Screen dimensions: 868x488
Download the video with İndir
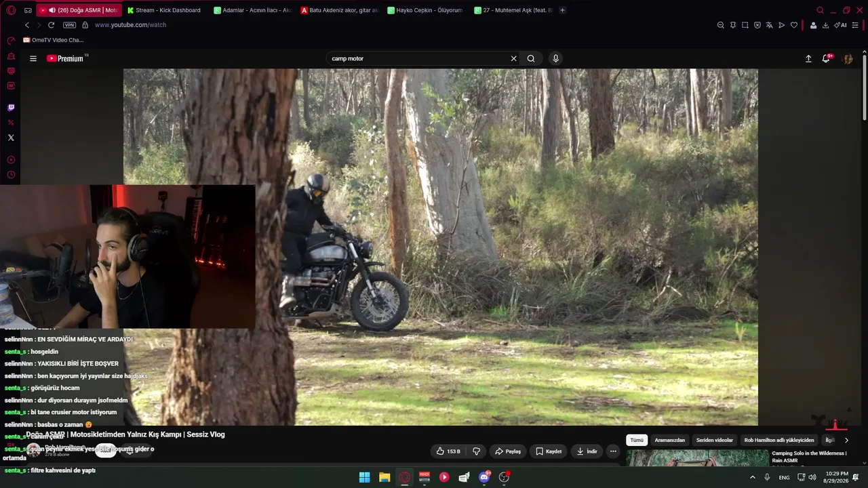point(587,451)
